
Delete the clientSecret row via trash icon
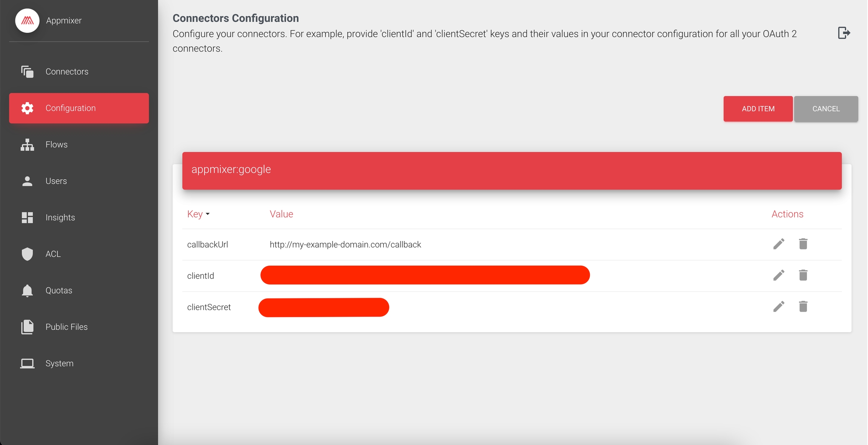803,306
